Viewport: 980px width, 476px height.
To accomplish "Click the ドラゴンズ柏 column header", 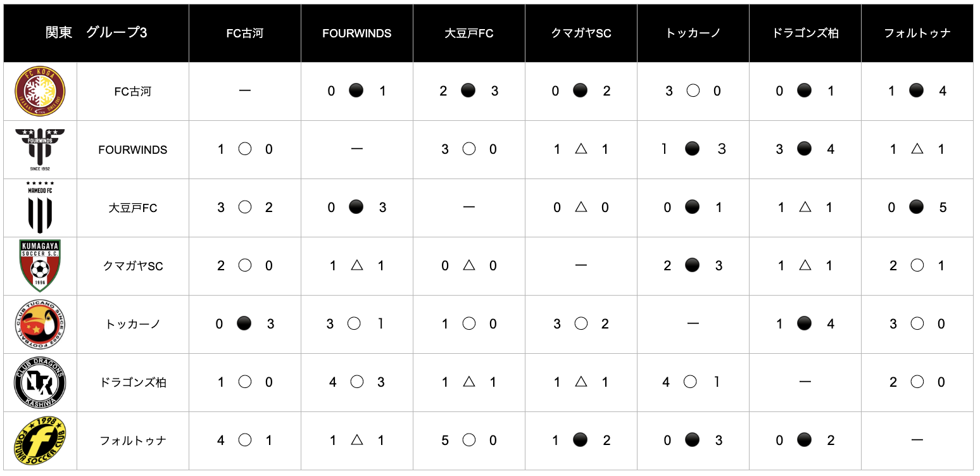I will tap(805, 33).
